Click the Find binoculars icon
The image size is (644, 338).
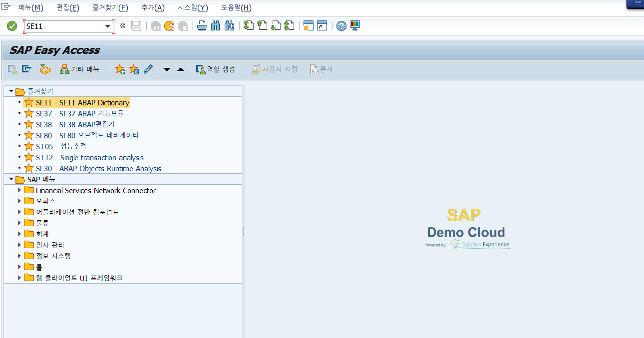216,26
